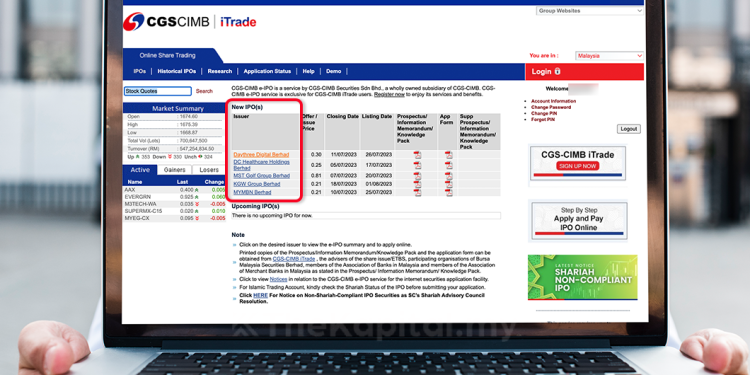The height and width of the screenshot is (375, 750).
Task: Go to the Research menu
Action: (220, 71)
